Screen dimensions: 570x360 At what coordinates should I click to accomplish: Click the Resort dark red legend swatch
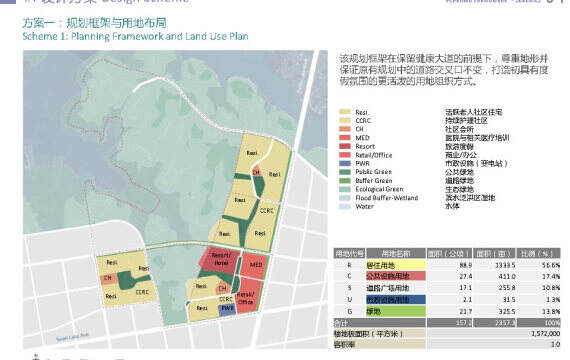click(x=345, y=146)
